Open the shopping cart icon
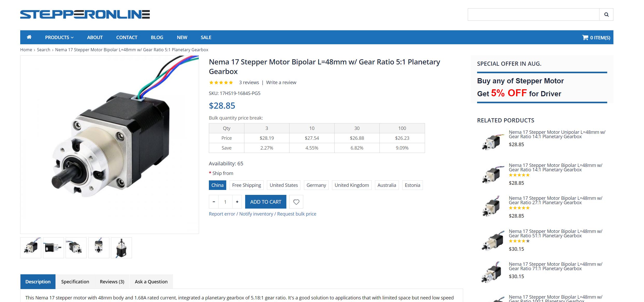 (585, 38)
